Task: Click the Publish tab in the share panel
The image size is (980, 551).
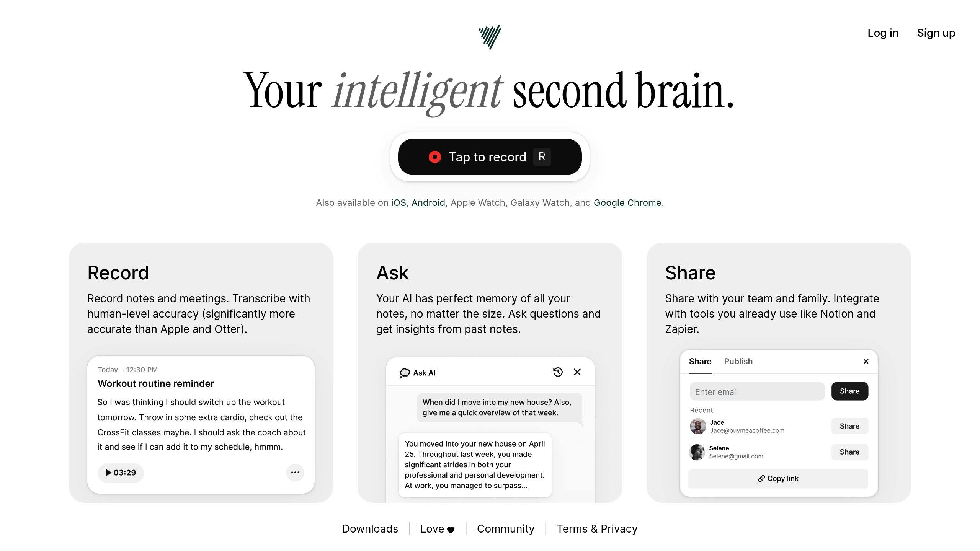Action: coord(738,361)
